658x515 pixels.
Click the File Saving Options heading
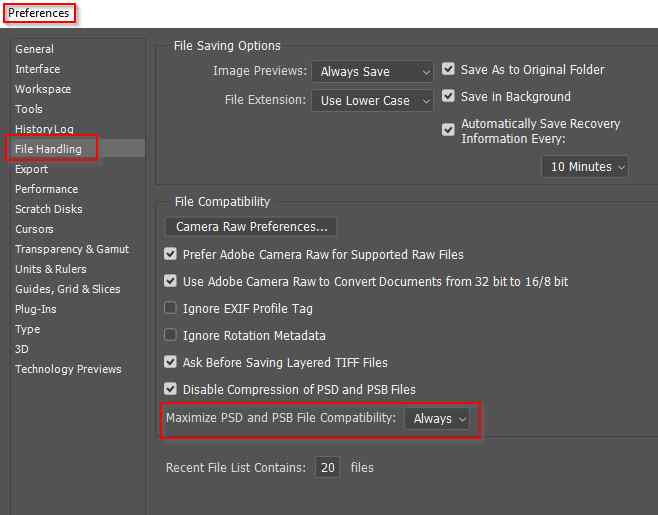pyautogui.click(x=227, y=46)
